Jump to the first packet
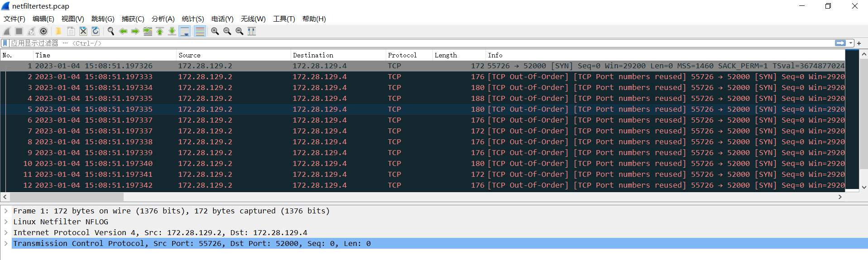The height and width of the screenshot is (260, 868). 160,31
